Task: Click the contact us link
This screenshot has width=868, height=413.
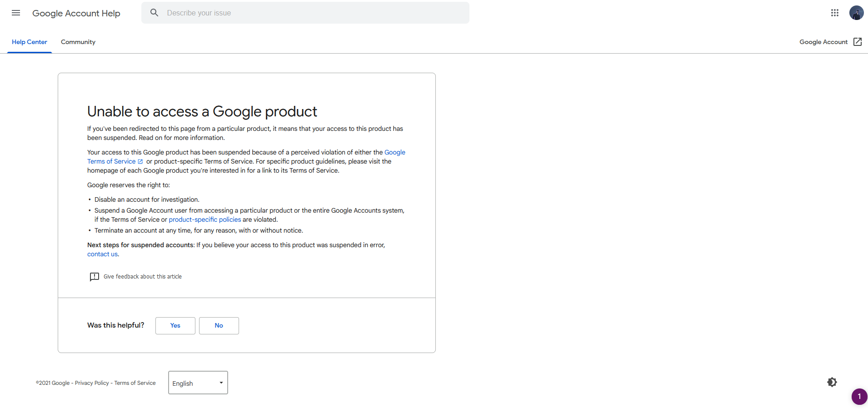Action: click(102, 254)
